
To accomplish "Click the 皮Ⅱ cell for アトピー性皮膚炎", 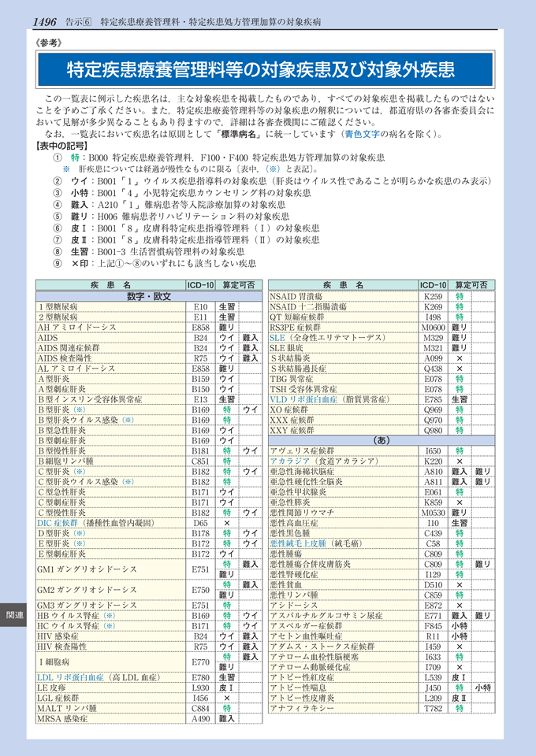I will point(458,698).
